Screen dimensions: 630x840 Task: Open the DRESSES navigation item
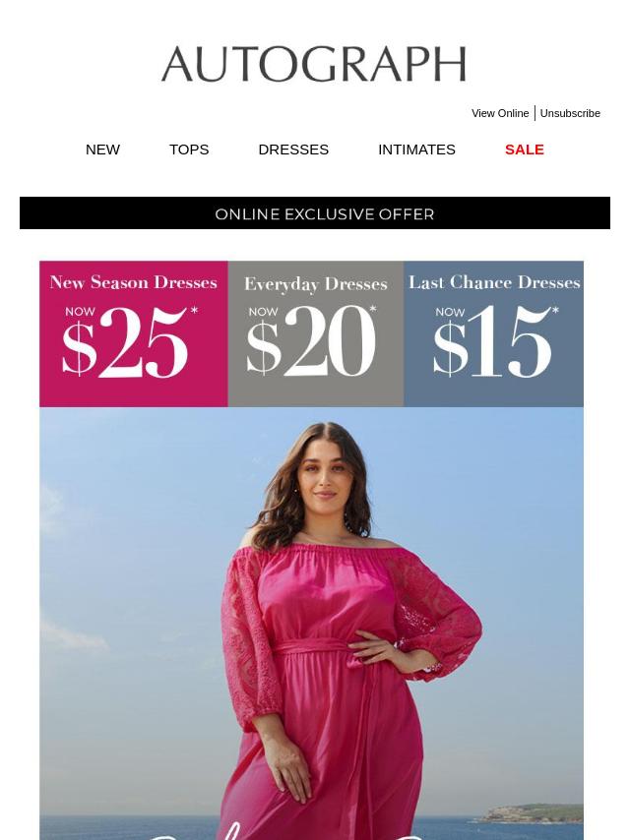[x=293, y=150]
